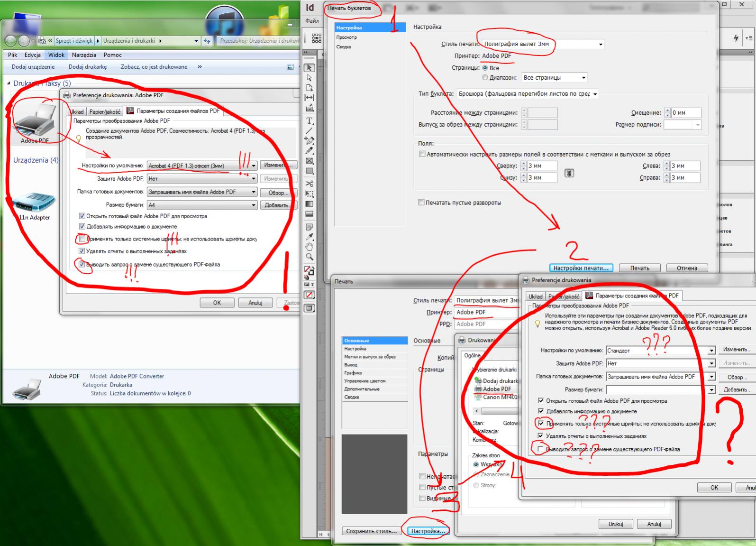
Task: Open the Widok menu
Action: pyautogui.click(x=56, y=55)
